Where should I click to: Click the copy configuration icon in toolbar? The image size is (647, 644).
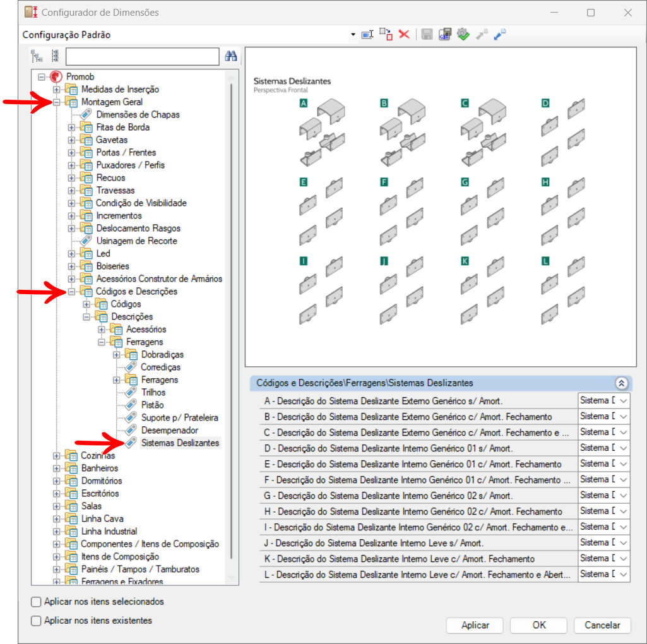click(386, 35)
